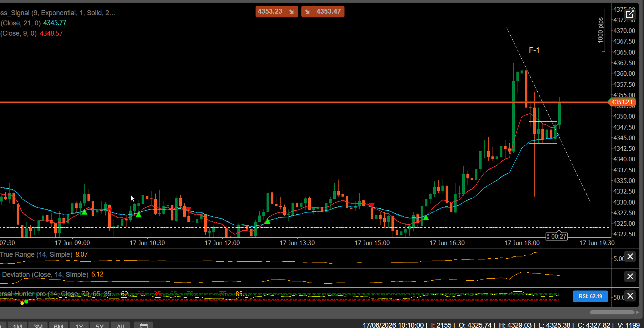This screenshot has width=644, height=328.
Task: Close the True Range indicator panel
Action: [x=630, y=256]
